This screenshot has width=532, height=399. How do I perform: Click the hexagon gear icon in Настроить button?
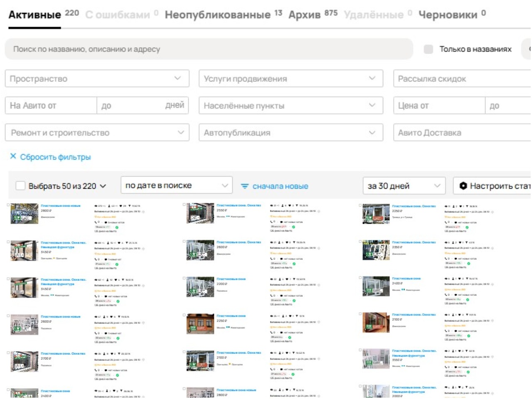[x=463, y=186]
